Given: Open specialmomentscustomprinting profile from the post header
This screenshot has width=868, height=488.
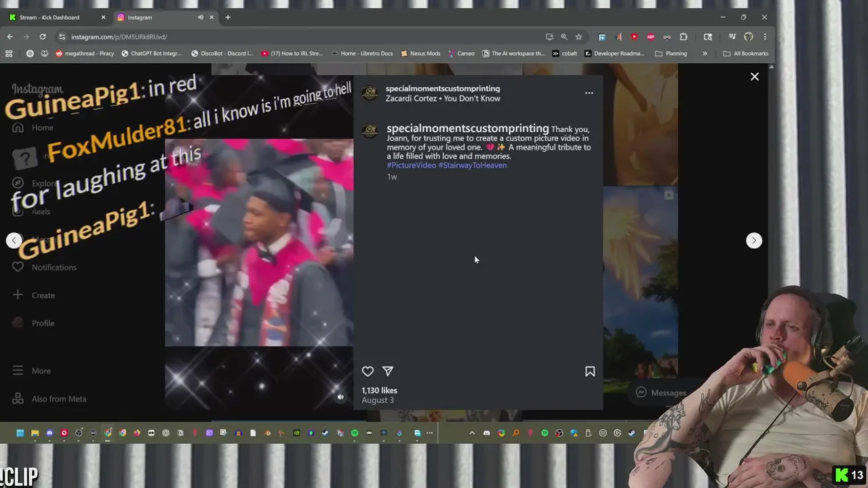Looking at the screenshot, I should (x=443, y=89).
